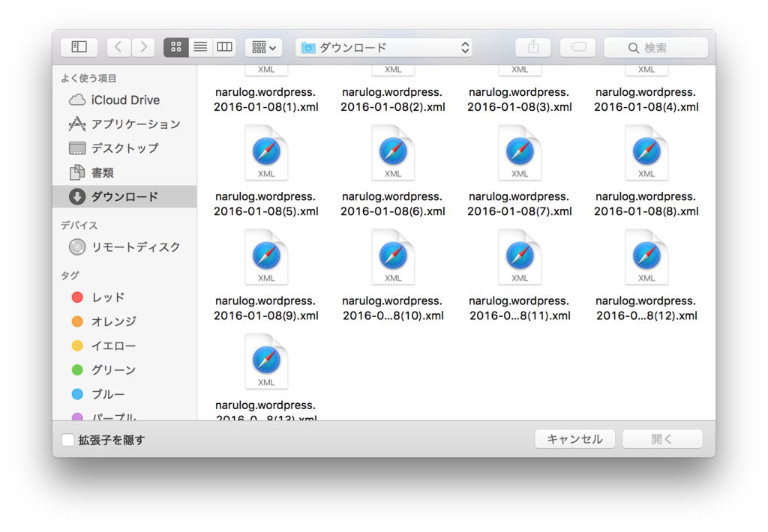Go forward with the right arrow

143,47
